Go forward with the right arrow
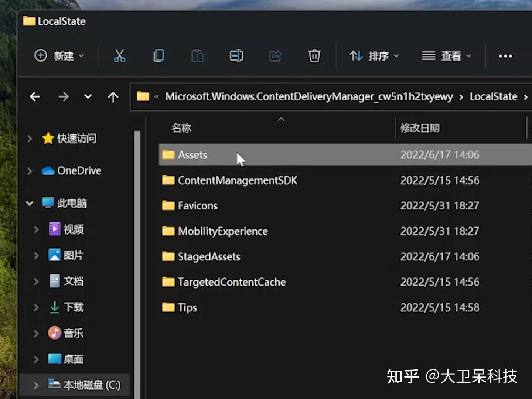Screen dimensions: 532x399 pos(64,97)
